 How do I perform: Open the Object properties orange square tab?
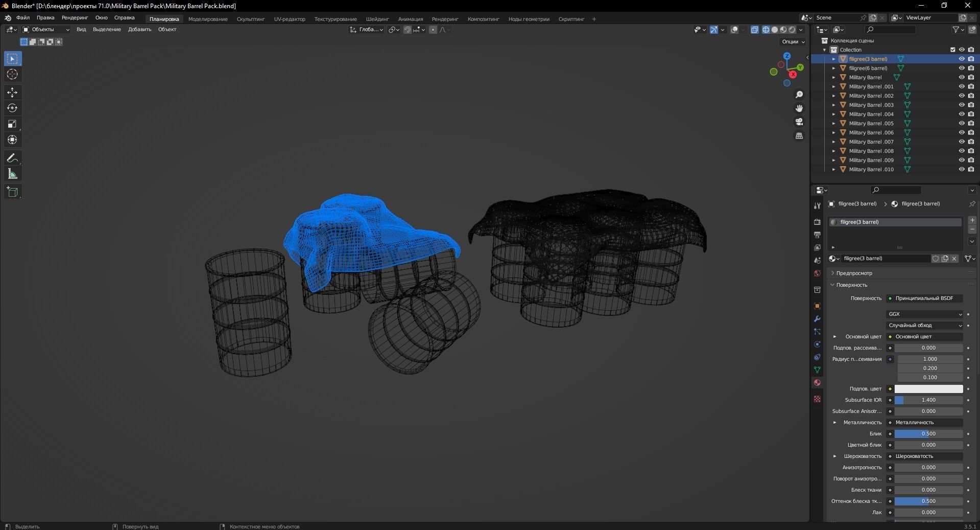817,306
